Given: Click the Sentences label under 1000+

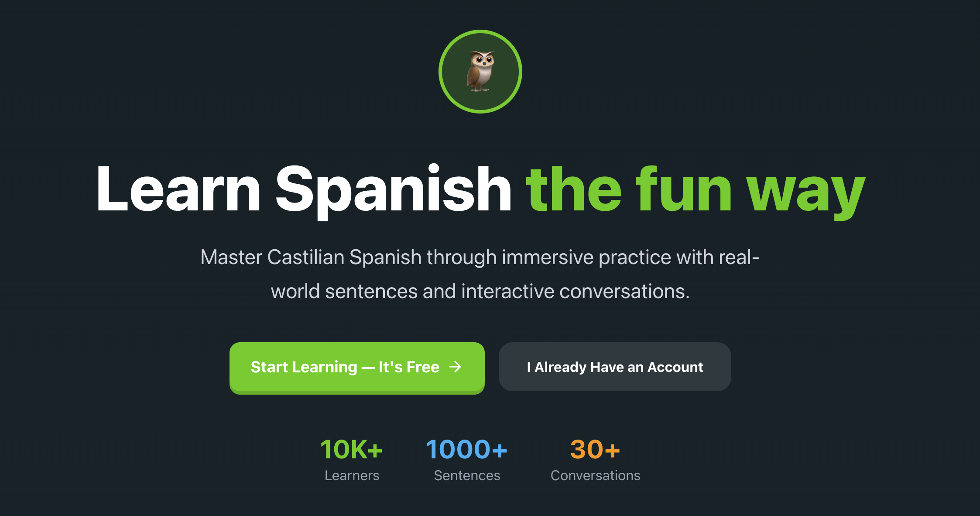Looking at the screenshot, I should (467, 475).
